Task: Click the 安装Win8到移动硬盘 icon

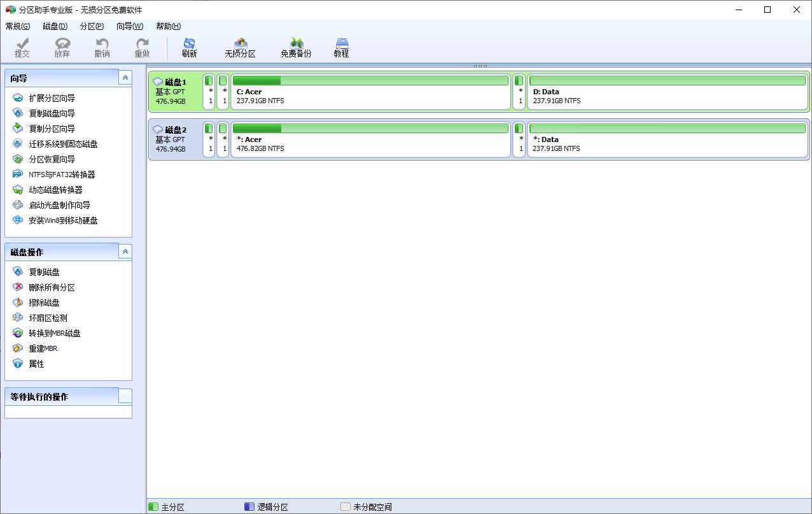Action: (18, 220)
